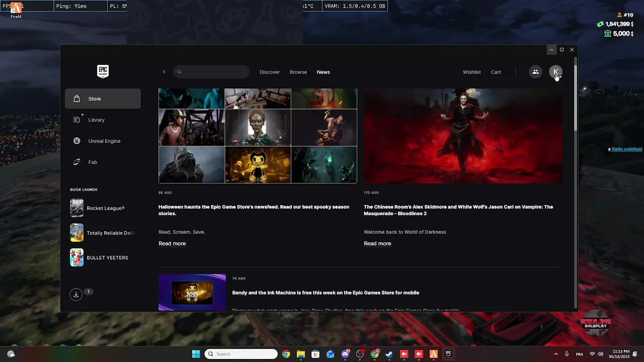Open File Explorer from the taskbar
This screenshot has height=362, width=644.
(301, 354)
